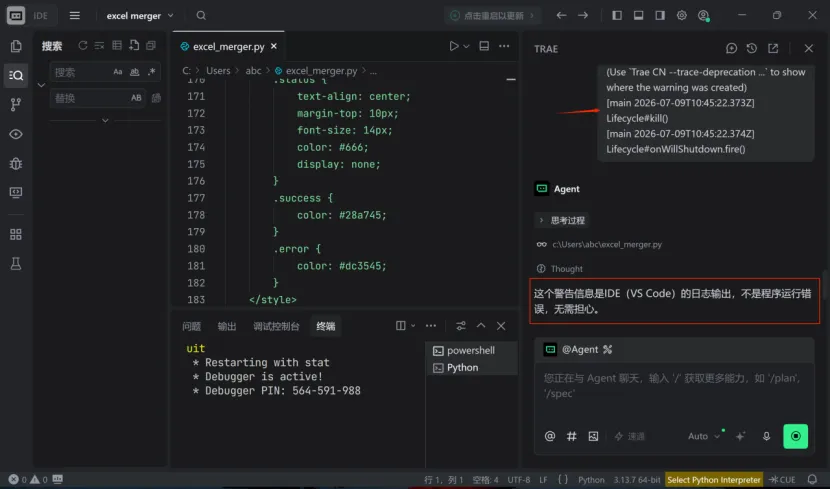Select the Python terminal entry
The width and height of the screenshot is (830, 490).
point(471,367)
